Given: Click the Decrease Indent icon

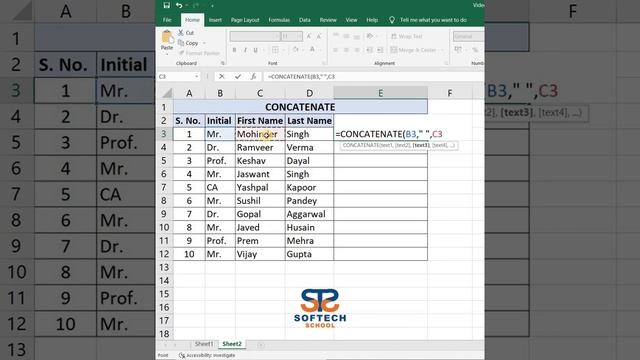Looking at the screenshot, I should point(369,50).
